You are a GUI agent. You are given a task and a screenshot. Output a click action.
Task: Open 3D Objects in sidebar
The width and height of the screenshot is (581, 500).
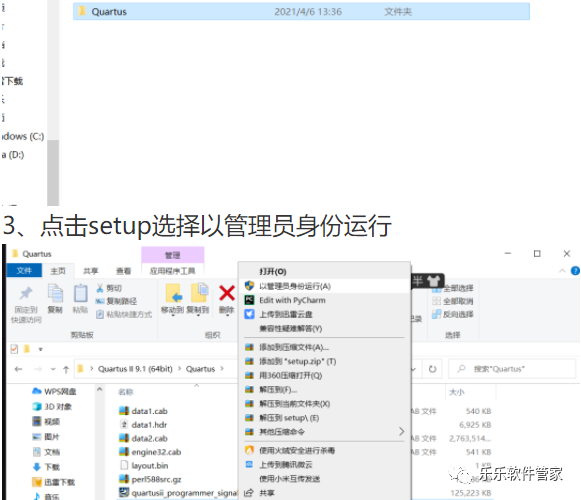click(52, 407)
